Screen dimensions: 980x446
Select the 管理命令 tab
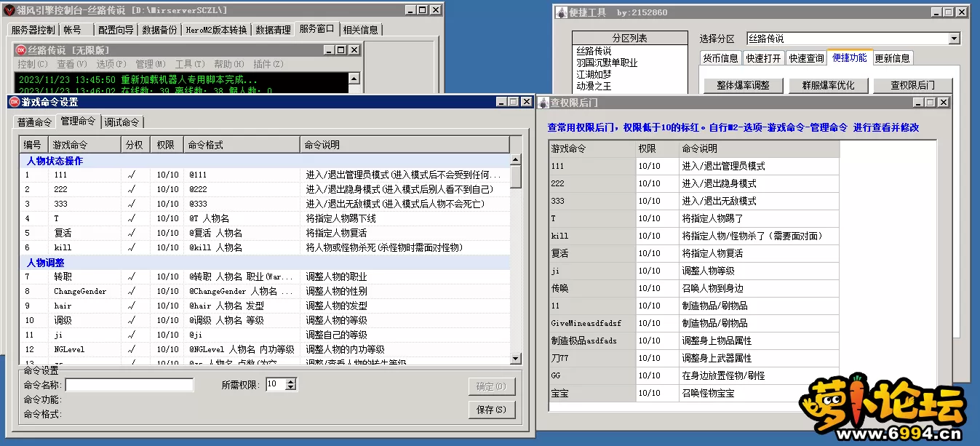(78, 120)
